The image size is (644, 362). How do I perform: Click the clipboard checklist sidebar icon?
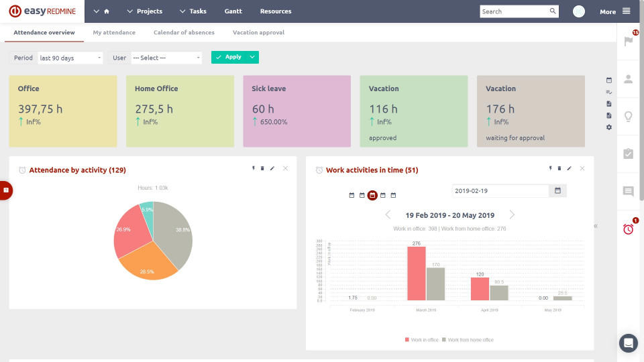point(629,154)
